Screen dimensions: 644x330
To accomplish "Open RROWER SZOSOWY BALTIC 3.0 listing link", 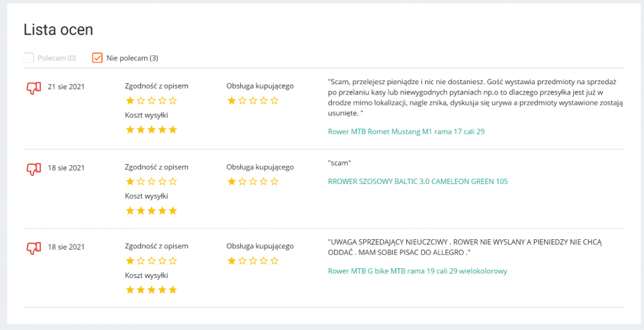I will click(x=417, y=181).
